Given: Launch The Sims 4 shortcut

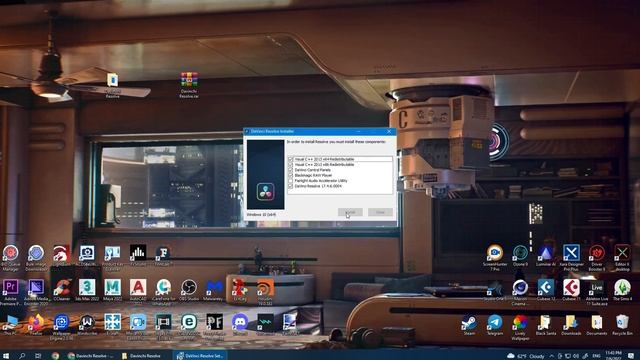Looking at the screenshot, I should coord(622,290).
